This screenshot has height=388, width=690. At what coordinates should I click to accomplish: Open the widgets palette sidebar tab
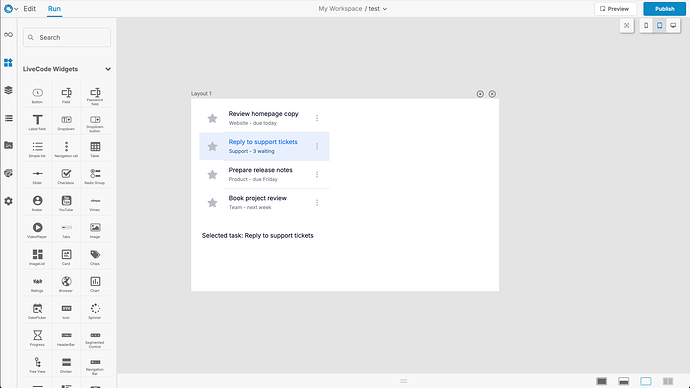8,62
